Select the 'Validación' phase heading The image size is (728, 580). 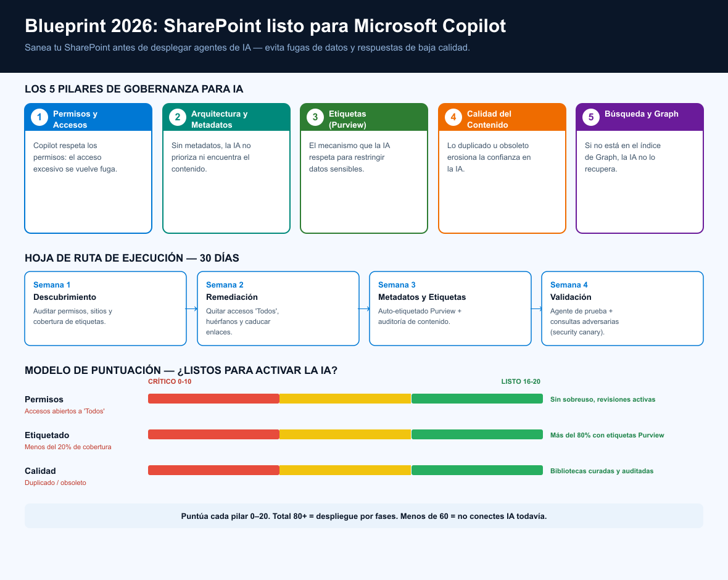point(571,297)
